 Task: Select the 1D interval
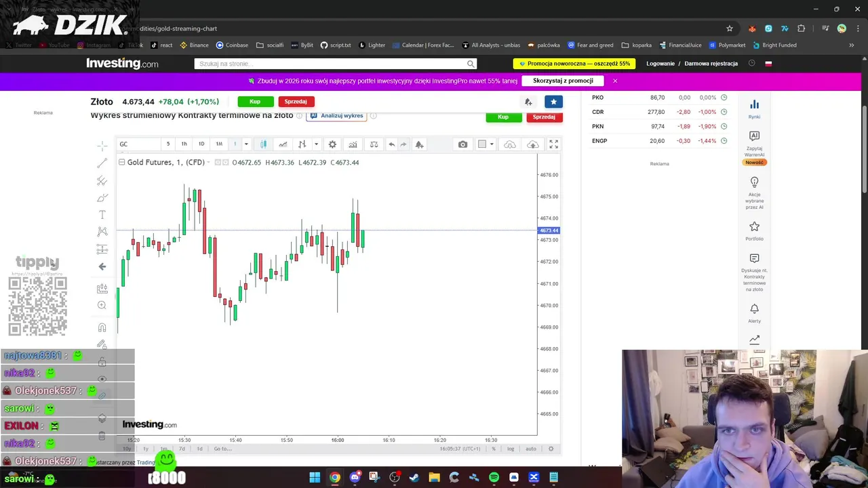click(x=201, y=144)
